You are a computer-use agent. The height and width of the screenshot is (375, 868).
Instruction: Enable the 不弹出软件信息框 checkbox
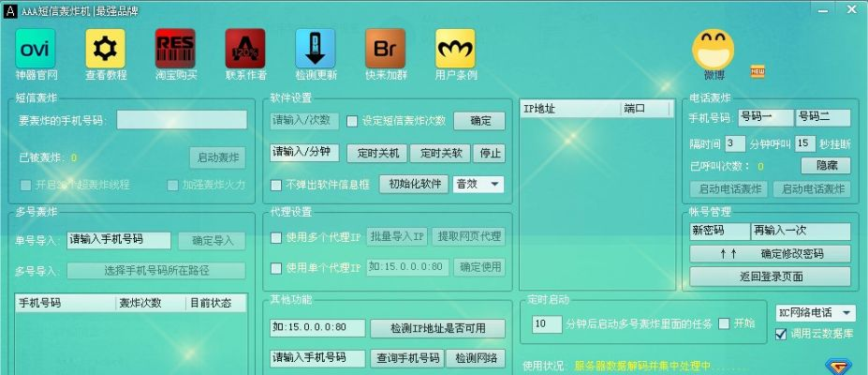tap(276, 185)
